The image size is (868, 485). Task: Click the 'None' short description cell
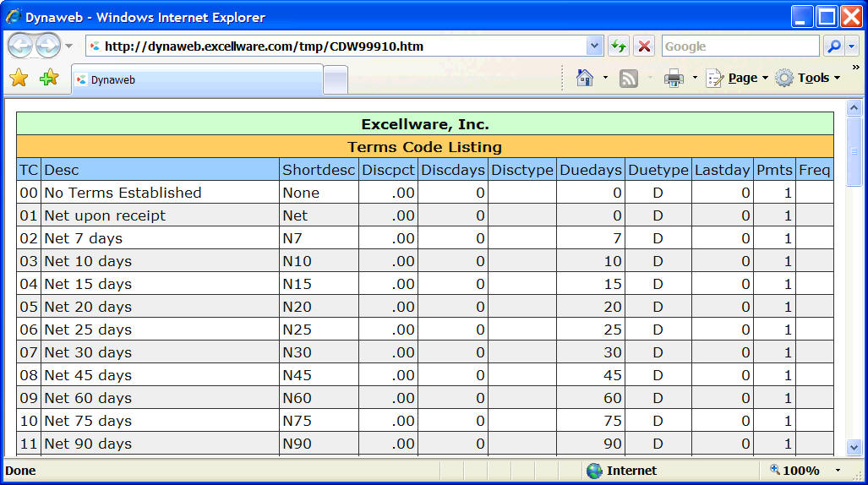[x=319, y=193]
